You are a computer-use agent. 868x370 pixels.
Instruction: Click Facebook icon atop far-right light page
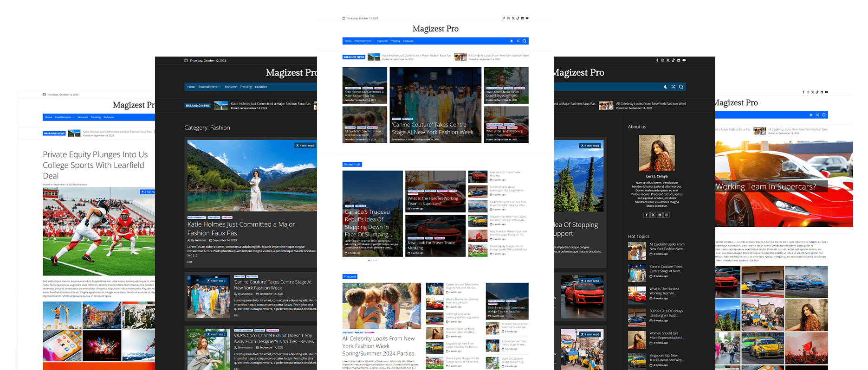click(803, 92)
